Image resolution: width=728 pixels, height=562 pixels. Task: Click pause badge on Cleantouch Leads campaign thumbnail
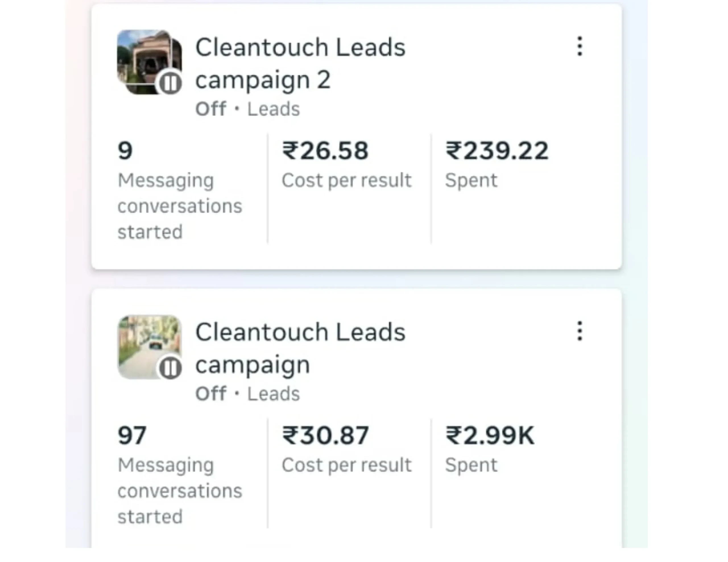pyautogui.click(x=170, y=368)
